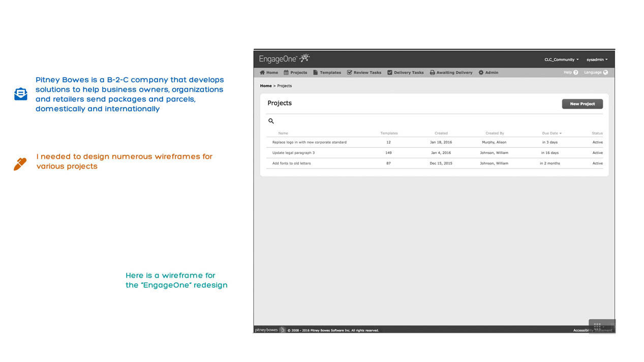The height and width of the screenshot is (362, 644).
Task: Click the search magnifier icon in Projects
Action: (271, 121)
